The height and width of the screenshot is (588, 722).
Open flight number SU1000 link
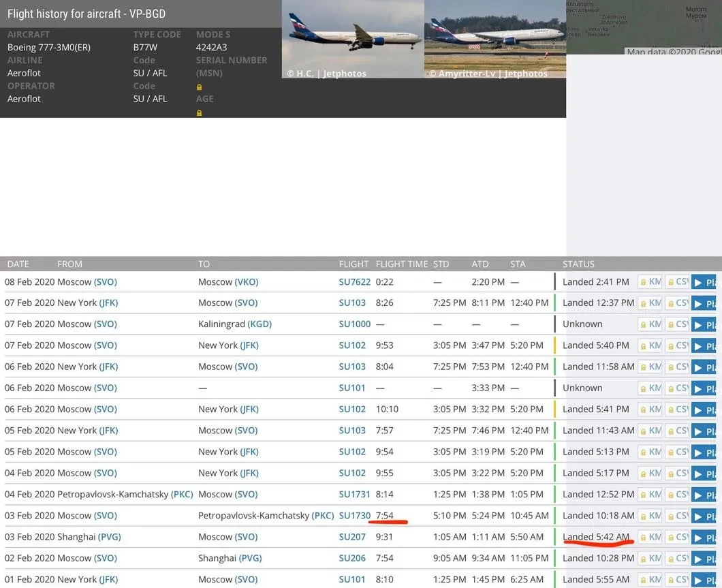[x=354, y=324]
